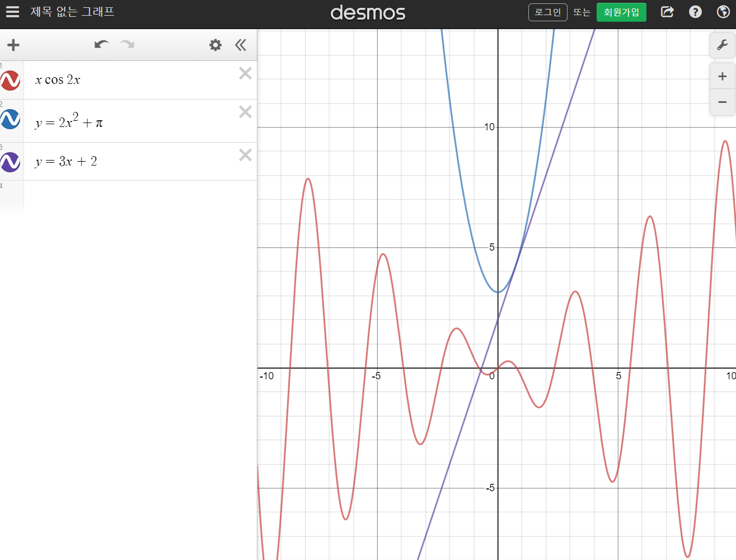Click the graph title 제목 없는 그래프
Screen dimensions: 736x560
click(x=72, y=12)
